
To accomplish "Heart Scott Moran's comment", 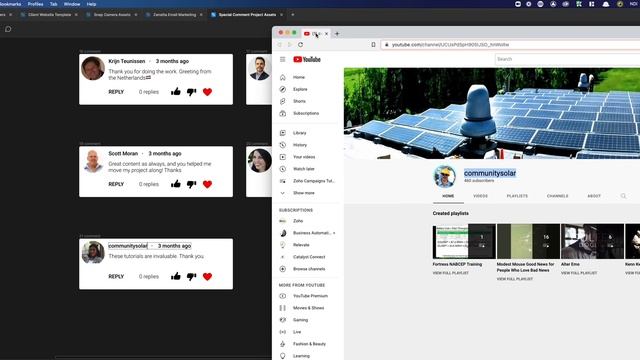I will coord(207,184).
